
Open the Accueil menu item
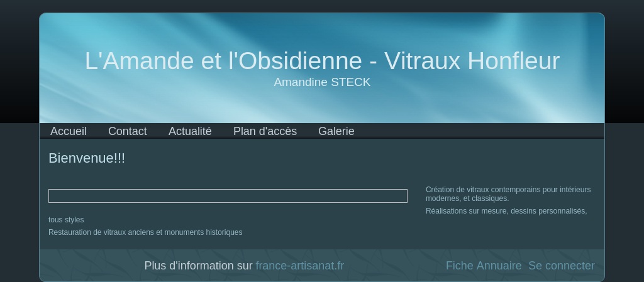[68, 131]
